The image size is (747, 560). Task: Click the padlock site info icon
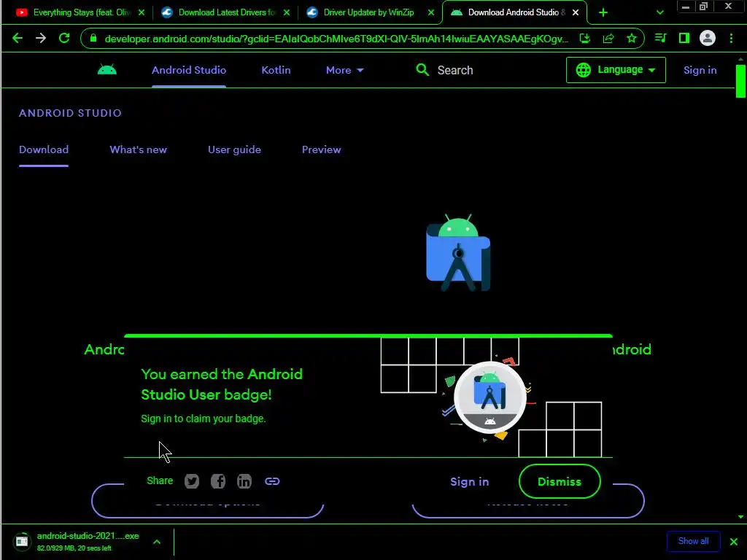click(x=93, y=38)
